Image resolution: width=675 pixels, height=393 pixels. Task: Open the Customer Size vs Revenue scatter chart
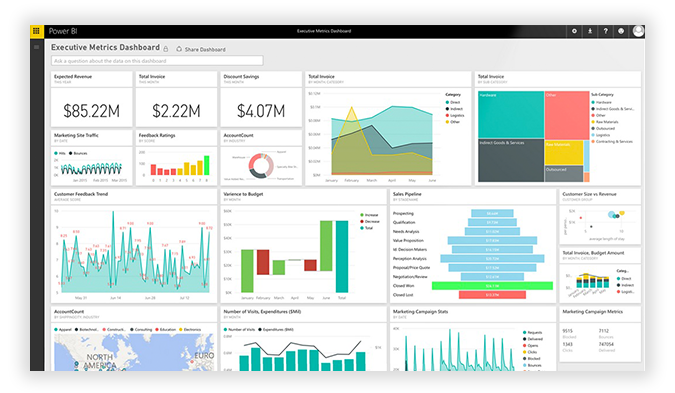coord(600,225)
